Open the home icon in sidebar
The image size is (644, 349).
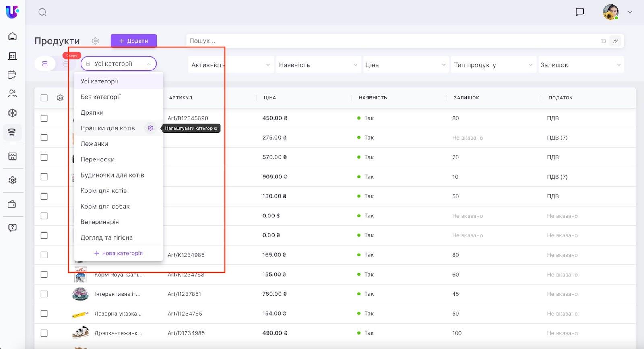tap(12, 36)
